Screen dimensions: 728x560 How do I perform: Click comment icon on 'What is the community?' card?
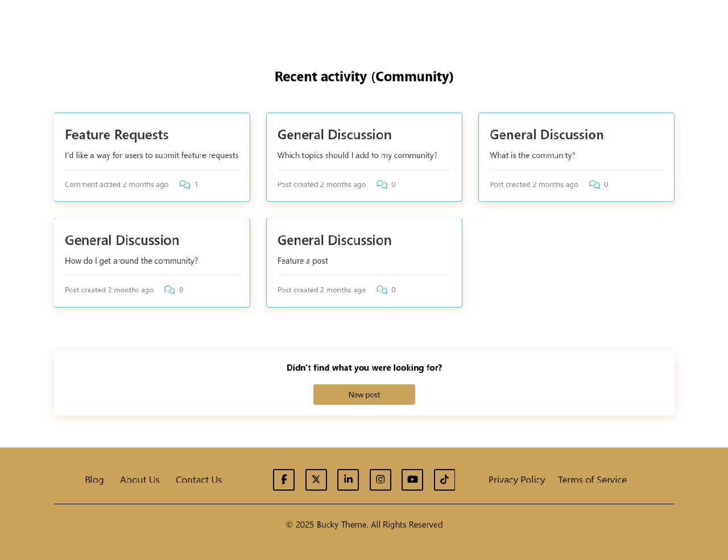[x=594, y=185]
